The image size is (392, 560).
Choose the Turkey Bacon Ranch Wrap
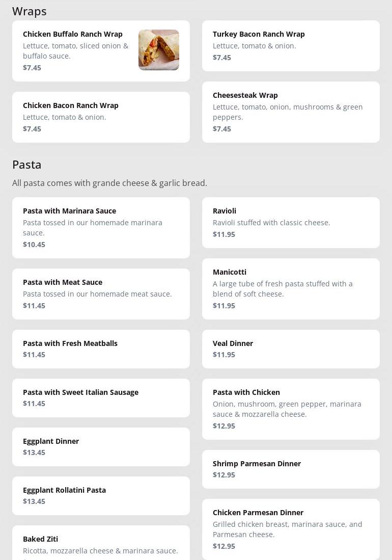point(290,46)
